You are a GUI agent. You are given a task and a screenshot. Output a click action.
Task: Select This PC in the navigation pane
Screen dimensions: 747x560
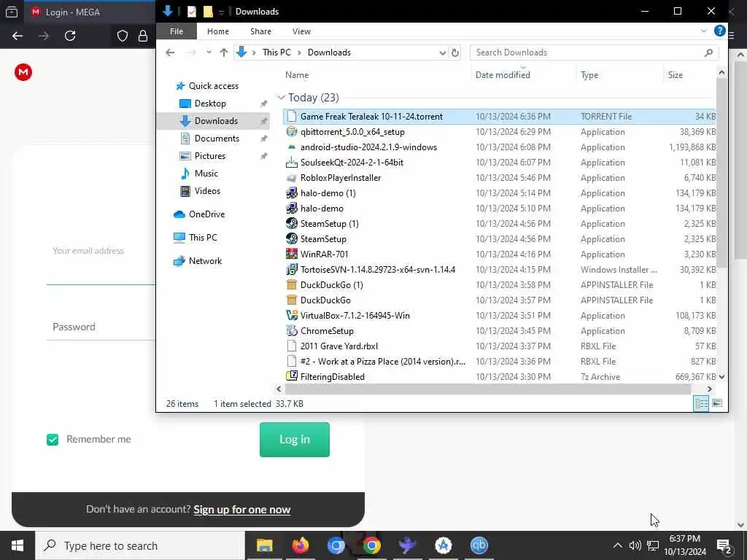click(x=203, y=238)
